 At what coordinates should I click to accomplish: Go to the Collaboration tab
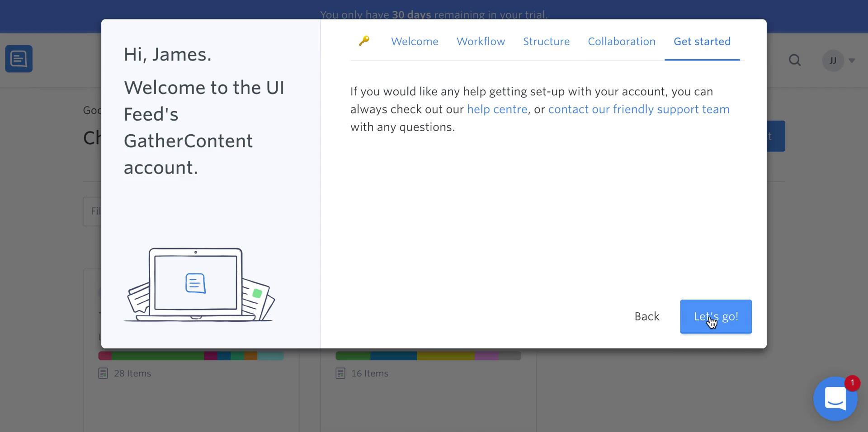pos(621,41)
